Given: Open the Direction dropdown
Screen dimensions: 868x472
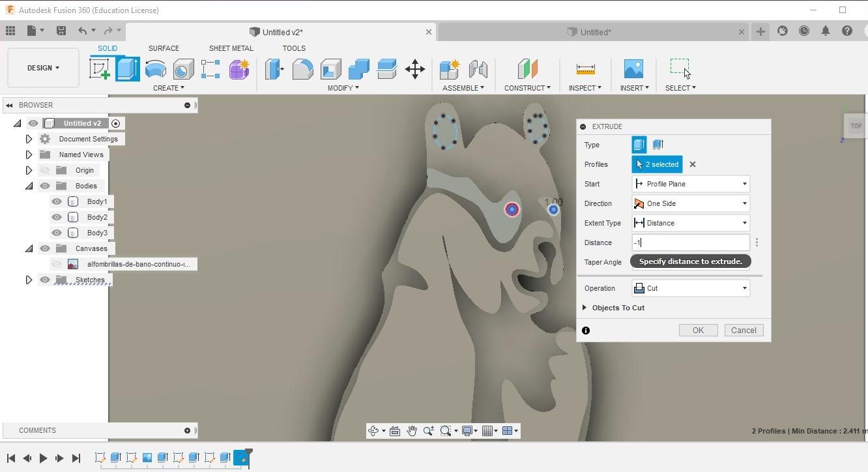Looking at the screenshot, I should click(x=691, y=203).
